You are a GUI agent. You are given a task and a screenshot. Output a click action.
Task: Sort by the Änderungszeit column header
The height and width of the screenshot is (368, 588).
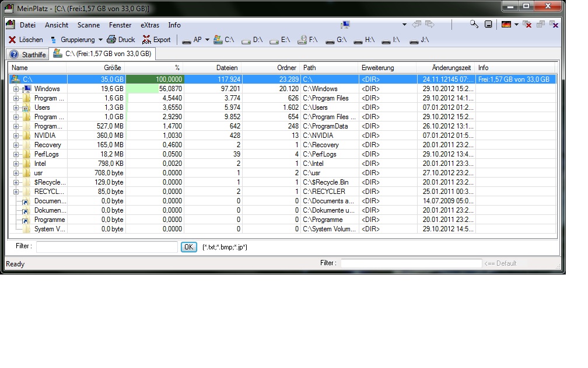point(446,68)
